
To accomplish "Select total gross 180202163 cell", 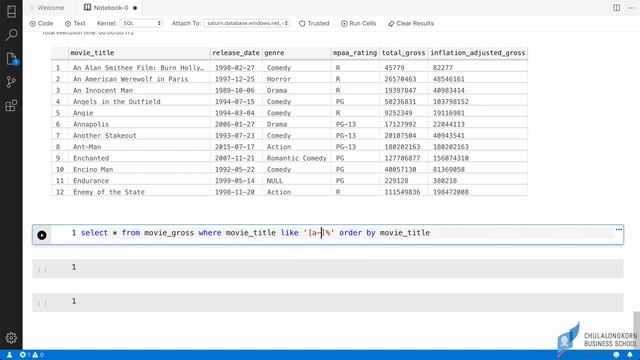I will click(403, 147).
